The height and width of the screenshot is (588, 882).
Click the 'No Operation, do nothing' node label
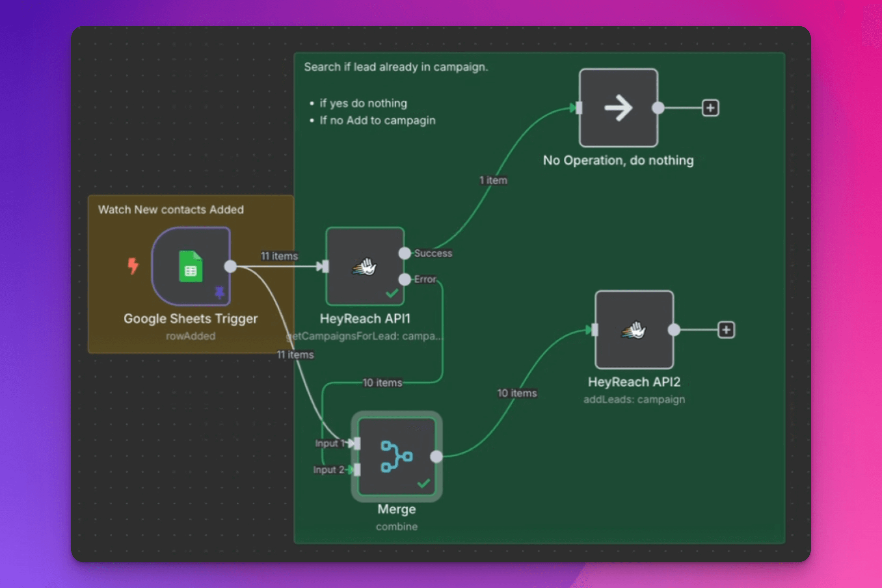click(x=618, y=161)
